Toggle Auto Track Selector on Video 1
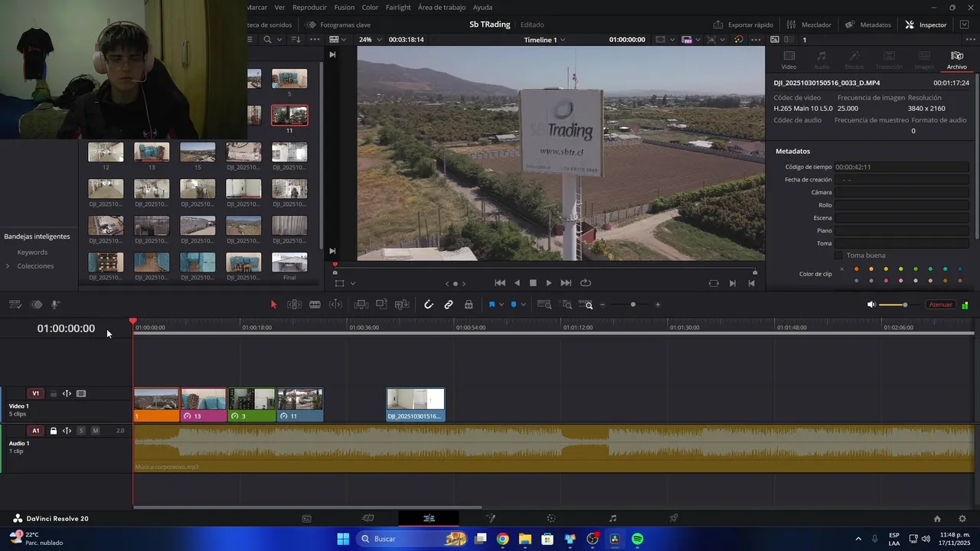980x551 pixels. coord(67,393)
